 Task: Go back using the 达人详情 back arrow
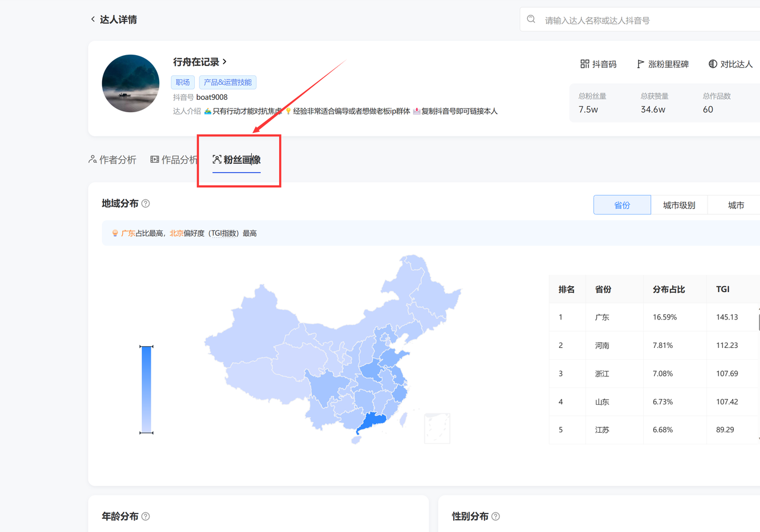tap(93, 20)
